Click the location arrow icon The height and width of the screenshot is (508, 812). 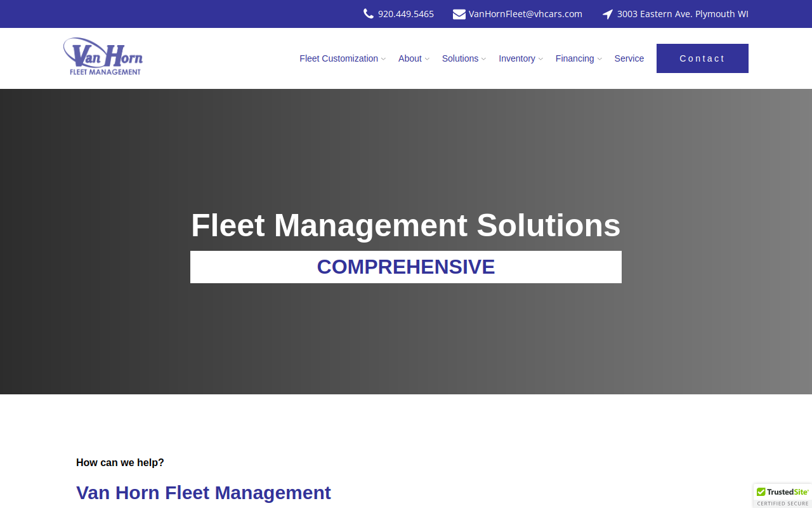[608, 14]
